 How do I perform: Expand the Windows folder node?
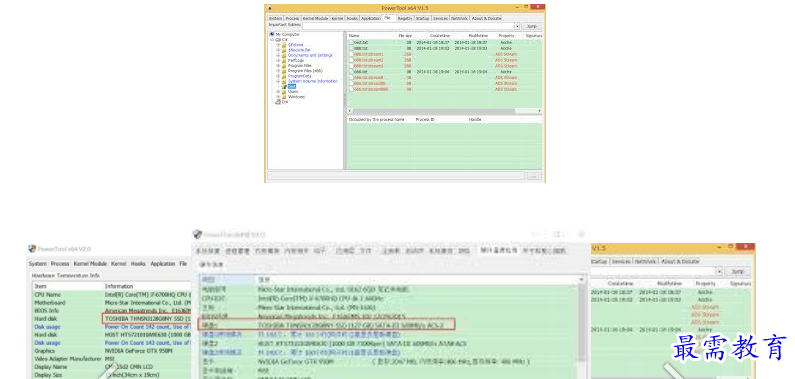point(278,97)
